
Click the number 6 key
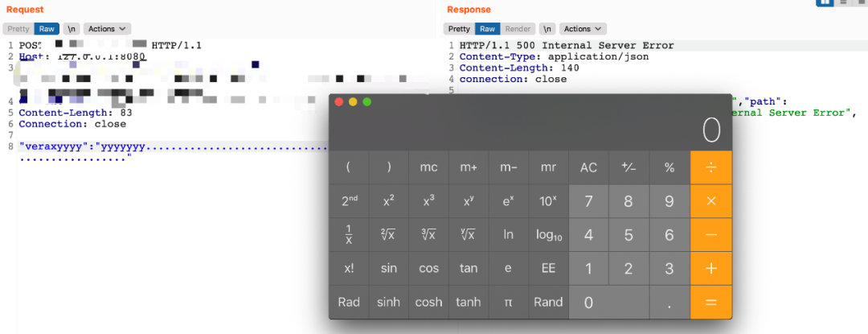click(669, 235)
